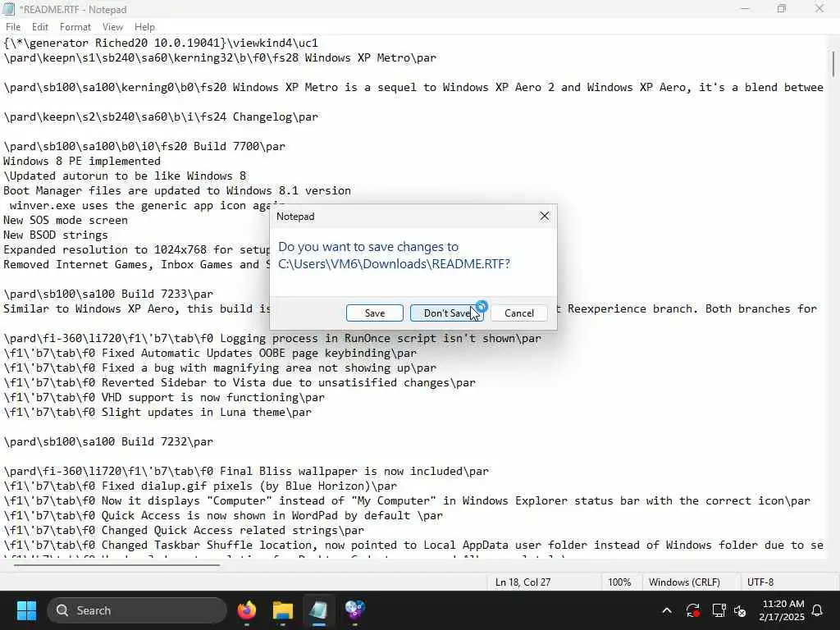Click the 'generator Riched20' first line
Viewport: 840px width, 630px height.
[161, 43]
